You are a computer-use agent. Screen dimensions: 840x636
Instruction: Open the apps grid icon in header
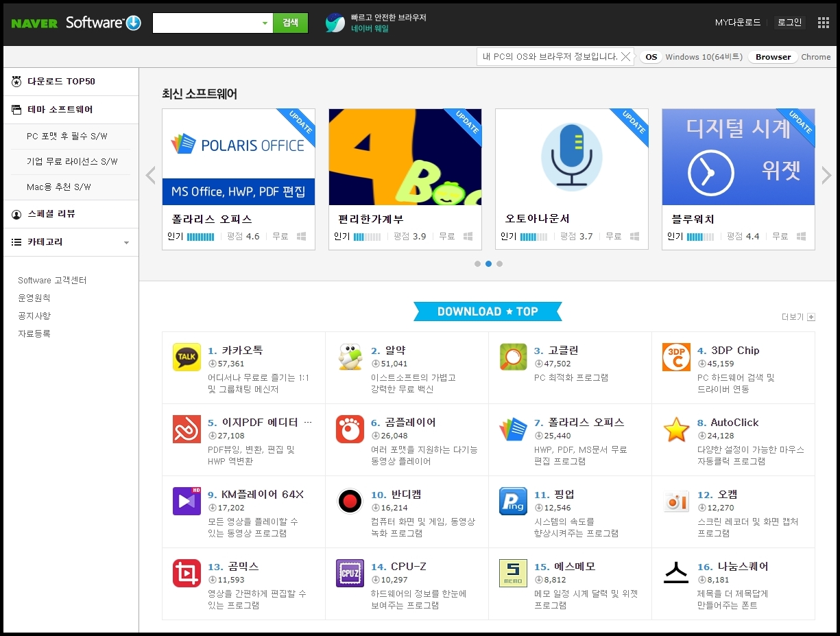824,23
